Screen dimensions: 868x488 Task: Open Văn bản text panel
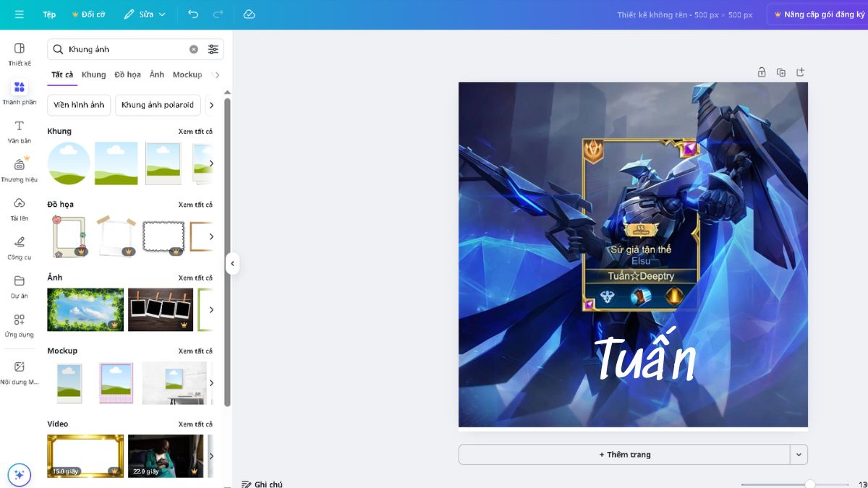point(20,132)
